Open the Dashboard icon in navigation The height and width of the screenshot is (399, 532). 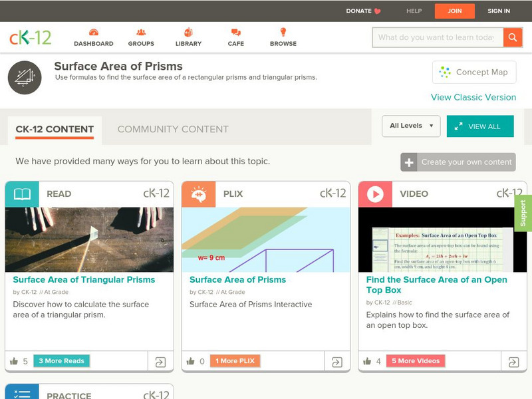94,33
